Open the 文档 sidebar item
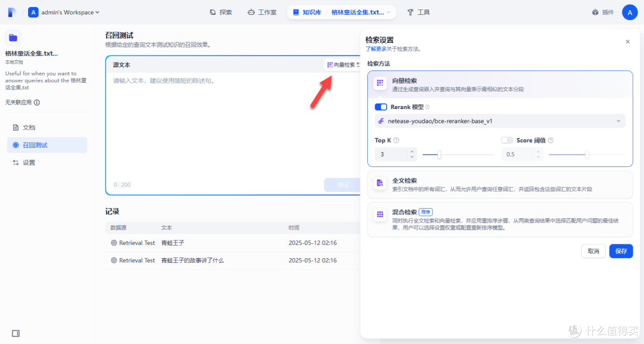This screenshot has height=344, width=644. click(x=47, y=128)
